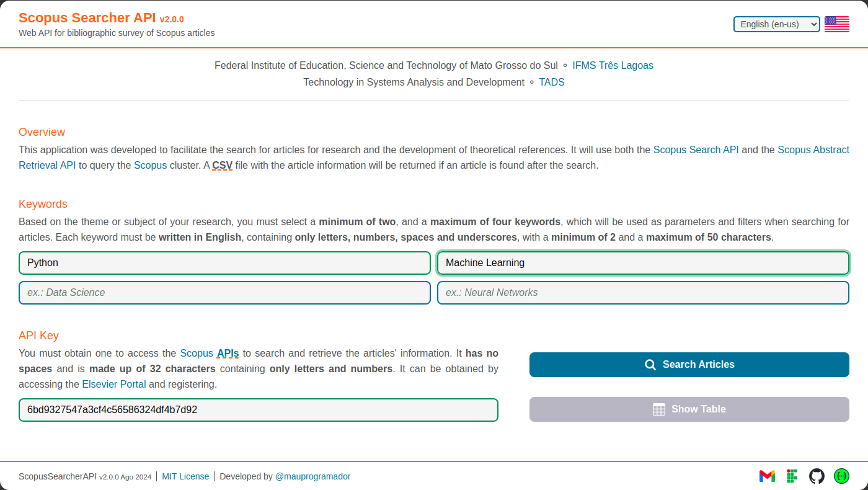Screen dimensions: 868x490
Task: Click the empty 'ex.: Neural Networks' keyword field
Action: 643,293
